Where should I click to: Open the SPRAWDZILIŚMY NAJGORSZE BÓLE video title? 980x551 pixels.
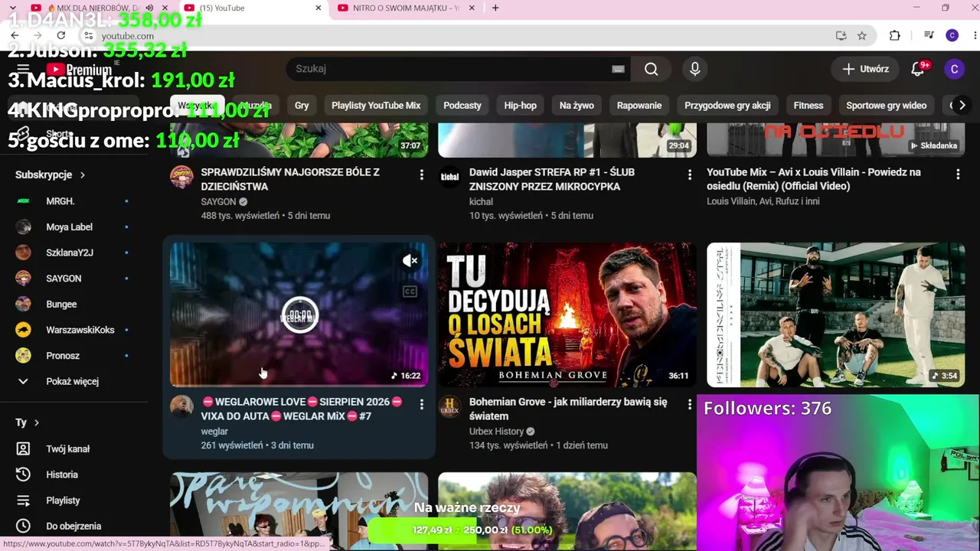pos(290,179)
